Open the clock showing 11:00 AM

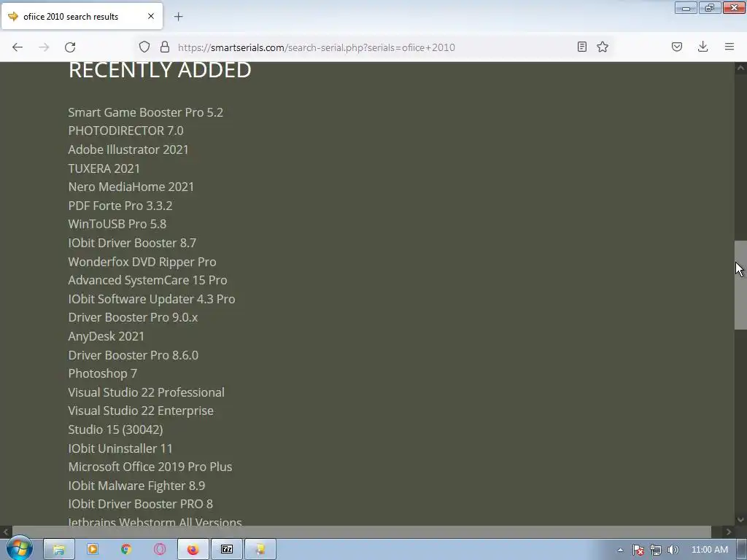point(709,550)
